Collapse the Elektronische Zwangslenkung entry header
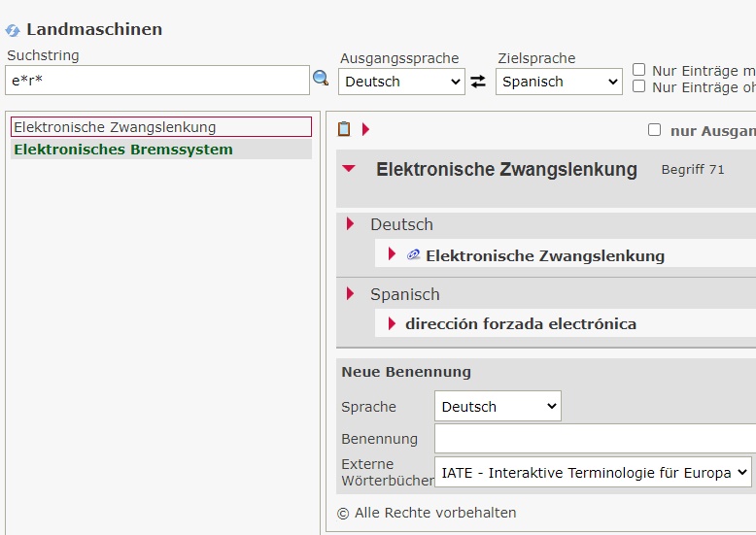Viewport: 756px width, 535px height. 350,169
